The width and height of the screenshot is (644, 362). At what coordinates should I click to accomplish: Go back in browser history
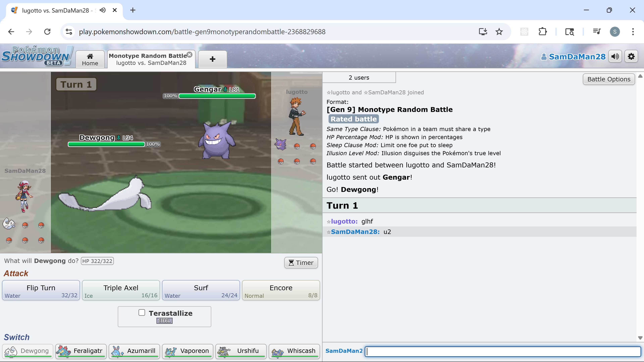click(11, 32)
